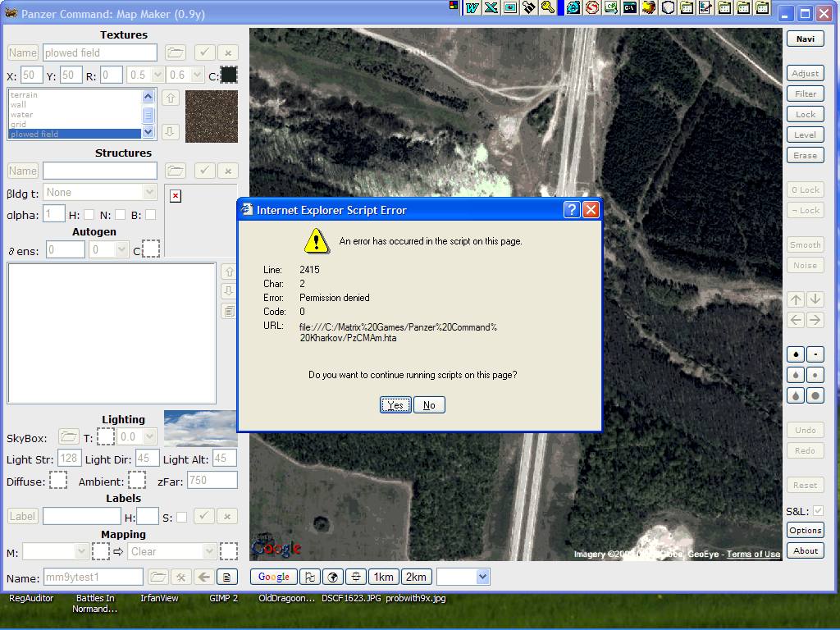Image resolution: width=840 pixels, height=630 pixels.
Task: Launch Word from the Office shortcut bar
Action: tap(472, 7)
